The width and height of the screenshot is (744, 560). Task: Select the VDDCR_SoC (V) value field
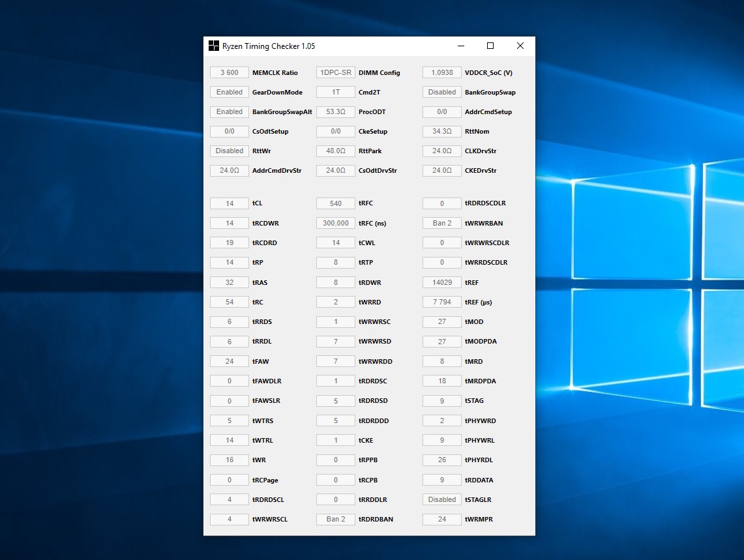pos(442,72)
